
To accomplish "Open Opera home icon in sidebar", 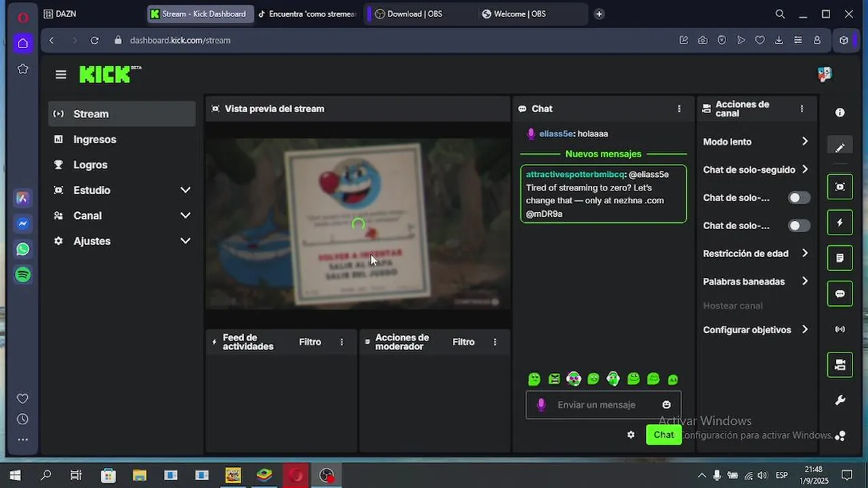I will pos(23,43).
